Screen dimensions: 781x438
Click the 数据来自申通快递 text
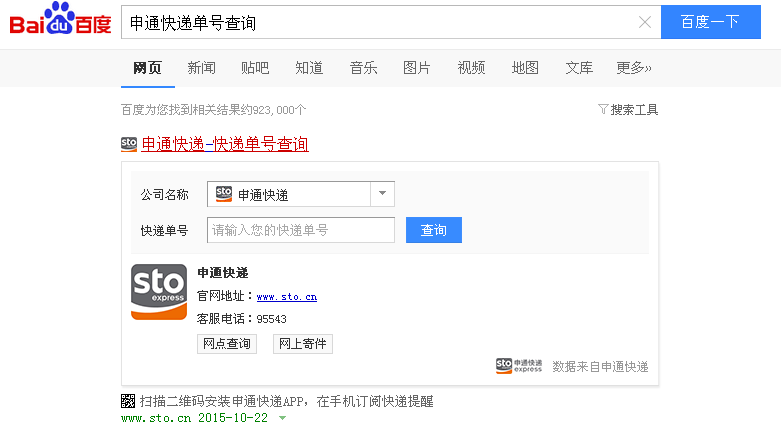(600, 367)
